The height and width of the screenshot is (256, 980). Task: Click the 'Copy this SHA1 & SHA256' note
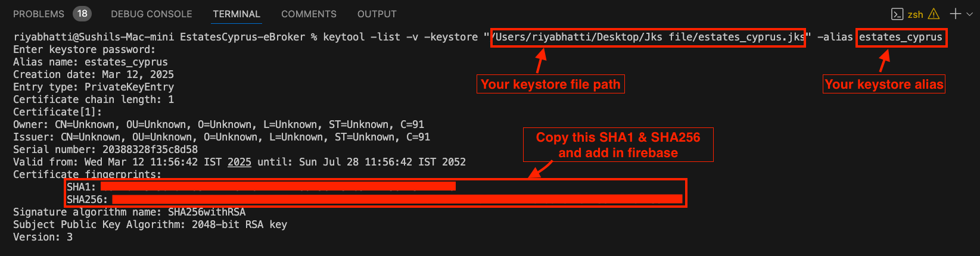pyautogui.click(x=618, y=145)
